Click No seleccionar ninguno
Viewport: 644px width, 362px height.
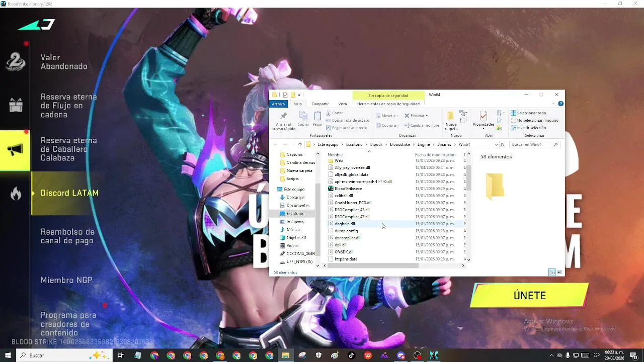click(534, 121)
